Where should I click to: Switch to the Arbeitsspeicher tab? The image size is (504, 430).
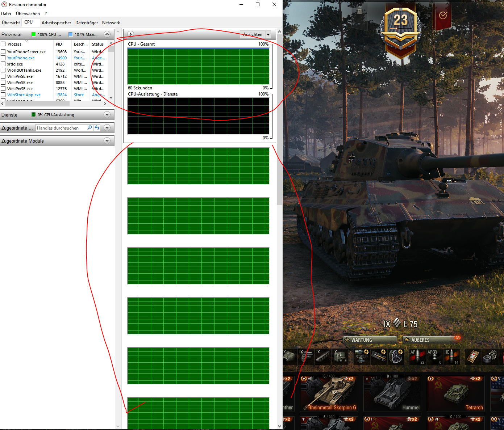point(56,23)
